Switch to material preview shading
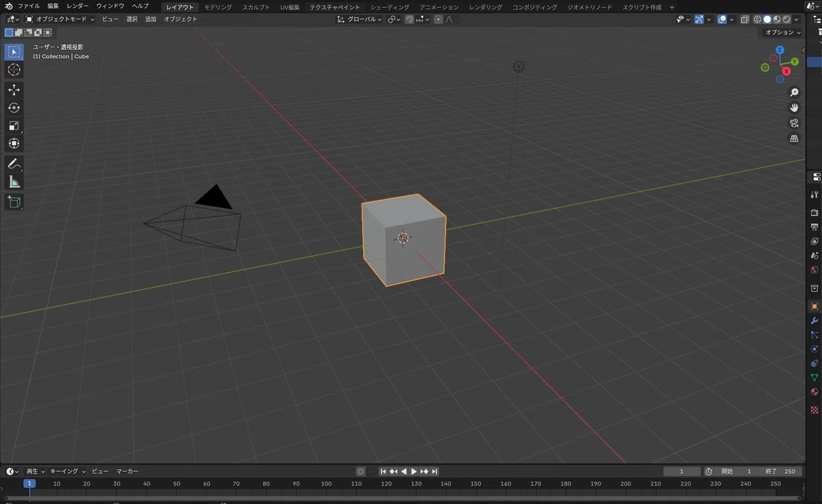Screen dimensions: 822x504 (x=777, y=19)
